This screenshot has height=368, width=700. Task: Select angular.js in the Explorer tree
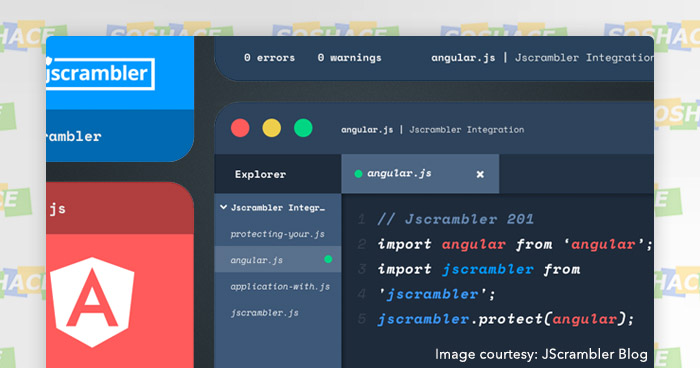point(278,259)
